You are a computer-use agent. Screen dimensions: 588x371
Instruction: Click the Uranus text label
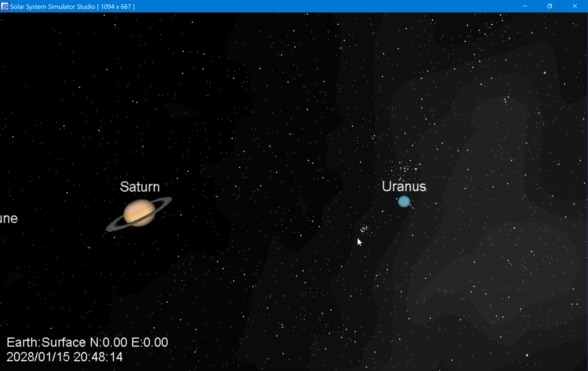tap(404, 186)
